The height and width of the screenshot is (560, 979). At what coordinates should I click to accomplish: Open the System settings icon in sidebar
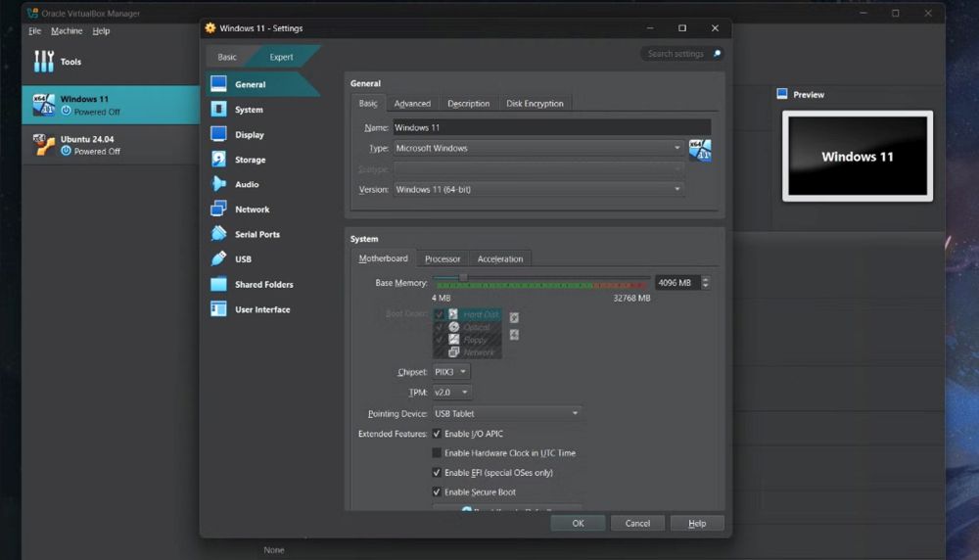[x=218, y=110]
